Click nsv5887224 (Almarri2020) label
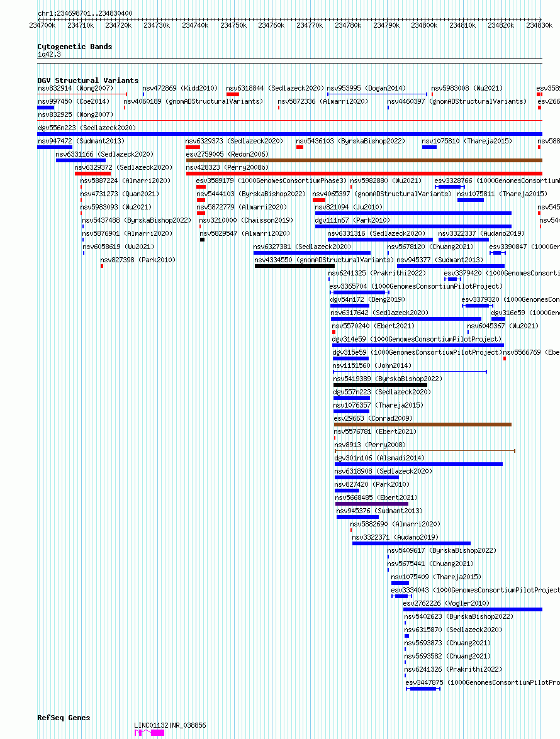Screen dimensions: 560x739 (x=125, y=181)
